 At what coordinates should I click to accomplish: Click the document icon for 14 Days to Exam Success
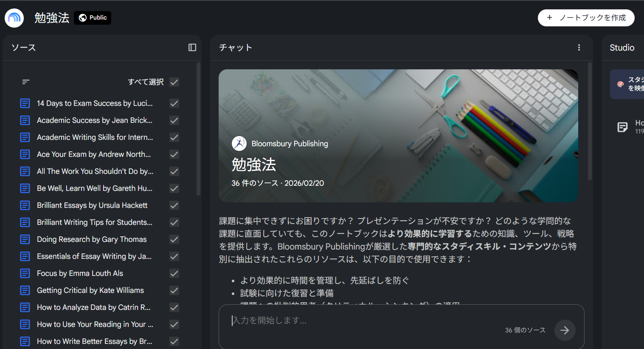[25, 103]
